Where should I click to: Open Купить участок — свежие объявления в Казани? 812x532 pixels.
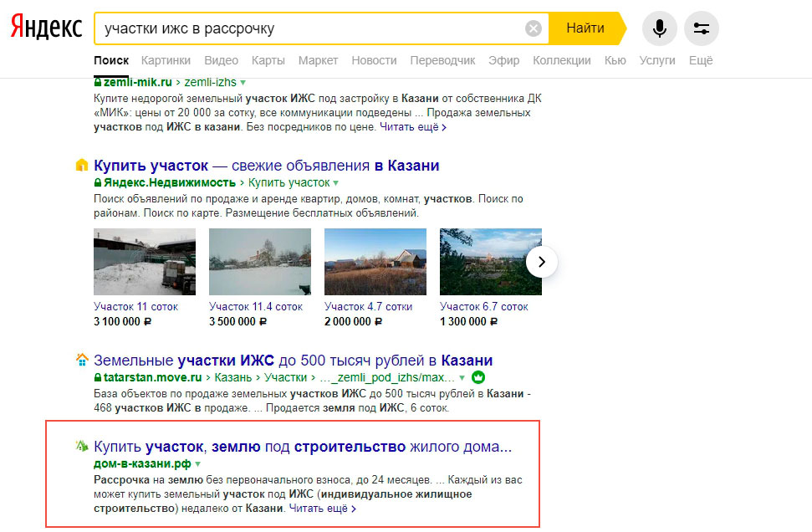pos(267,166)
